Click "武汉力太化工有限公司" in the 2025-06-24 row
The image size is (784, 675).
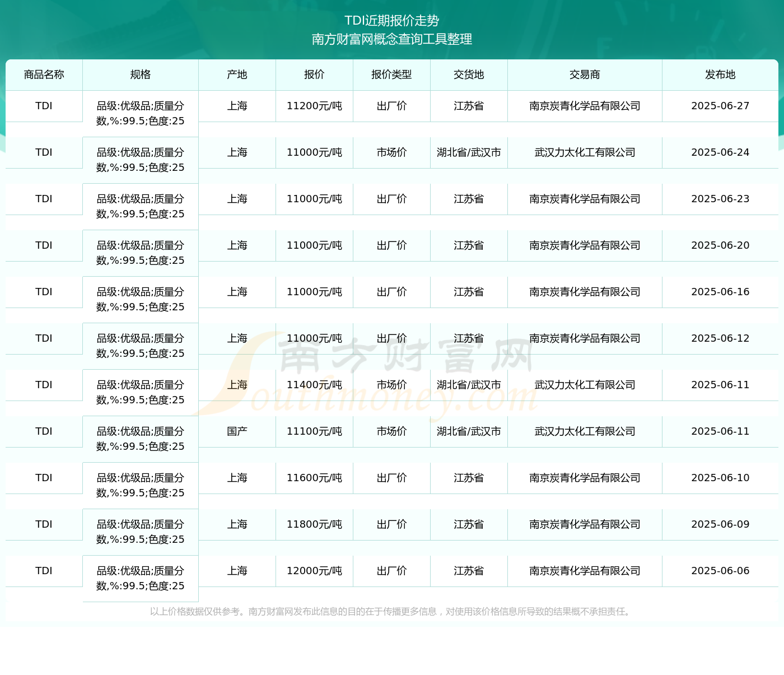pyautogui.click(x=585, y=152)
